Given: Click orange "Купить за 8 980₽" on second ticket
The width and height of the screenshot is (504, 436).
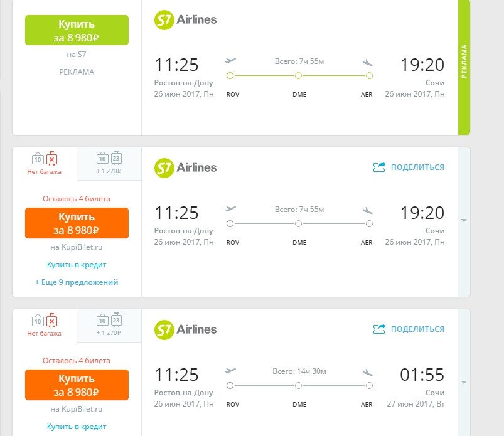Looking at the screenshot, I should pos(77,223).
